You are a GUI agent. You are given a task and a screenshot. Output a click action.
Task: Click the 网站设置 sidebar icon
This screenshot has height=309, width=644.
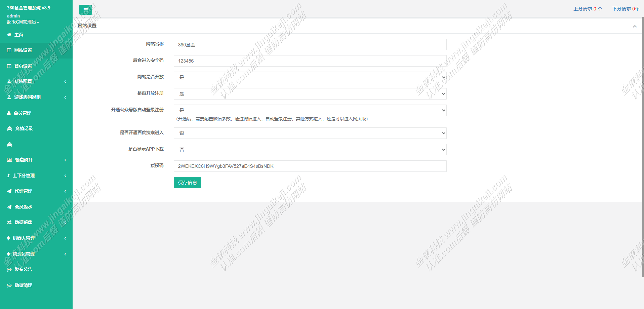point(9,50)
